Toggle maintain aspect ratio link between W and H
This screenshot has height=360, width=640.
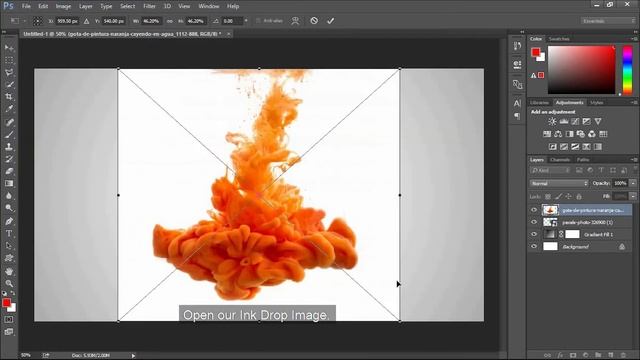click(x=169, y=21)
